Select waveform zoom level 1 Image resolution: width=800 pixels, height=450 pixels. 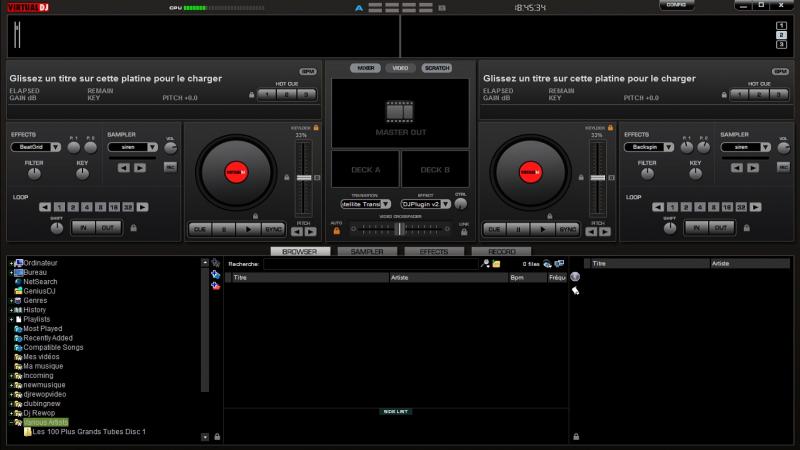click(x=781, y=26)
